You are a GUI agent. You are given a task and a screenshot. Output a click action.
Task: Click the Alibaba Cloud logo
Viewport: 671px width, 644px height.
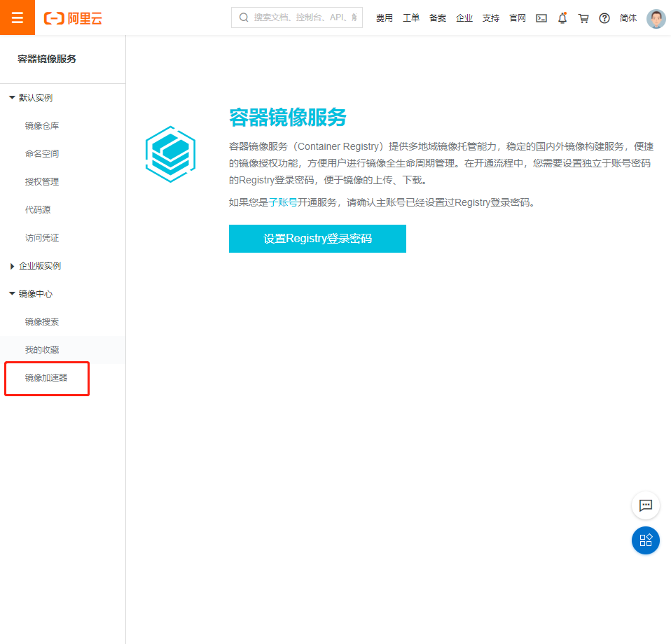[x=73, y=18]
